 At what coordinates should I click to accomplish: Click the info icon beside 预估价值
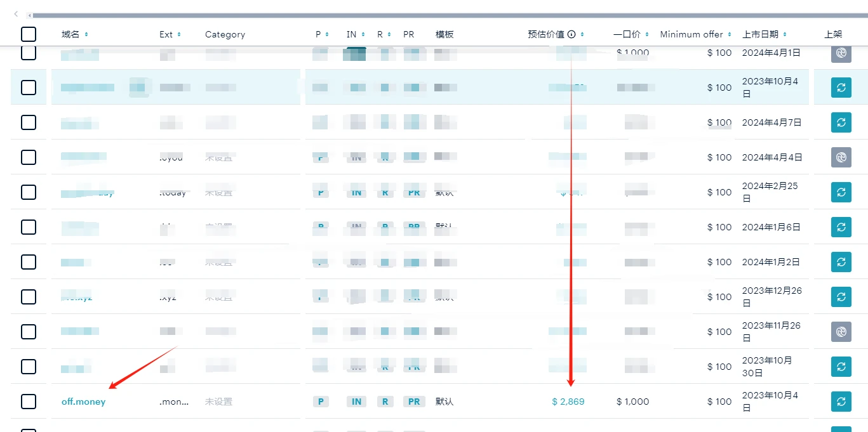pos(571,34)
